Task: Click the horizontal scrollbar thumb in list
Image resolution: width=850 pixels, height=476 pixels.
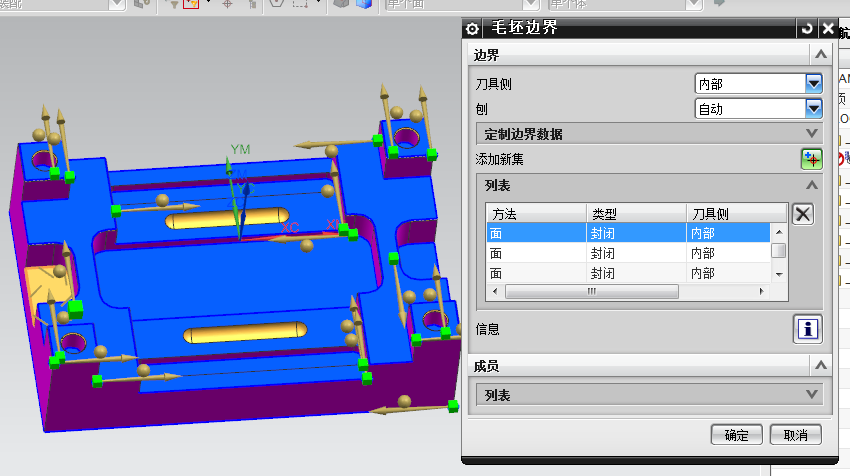Action: [591, 292]
